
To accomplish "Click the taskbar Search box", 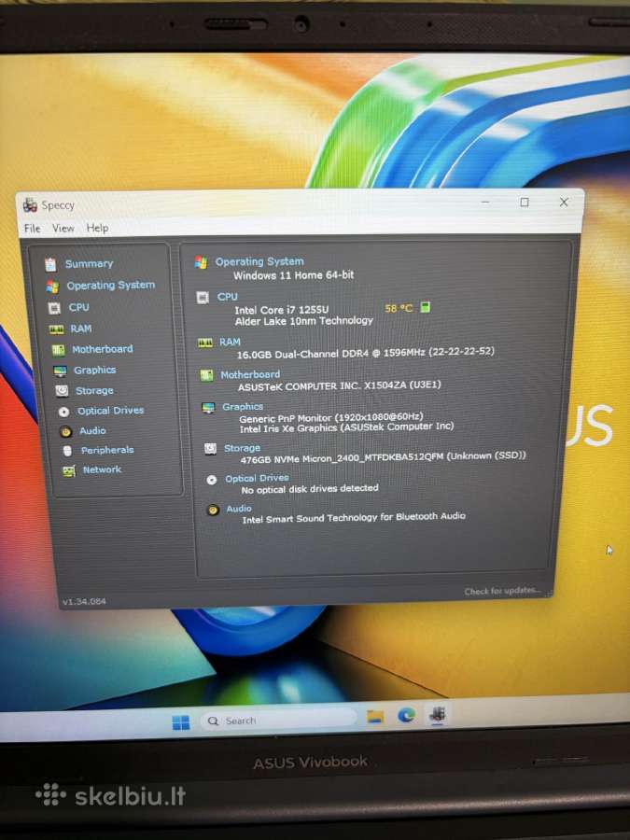I will (278, 720).
